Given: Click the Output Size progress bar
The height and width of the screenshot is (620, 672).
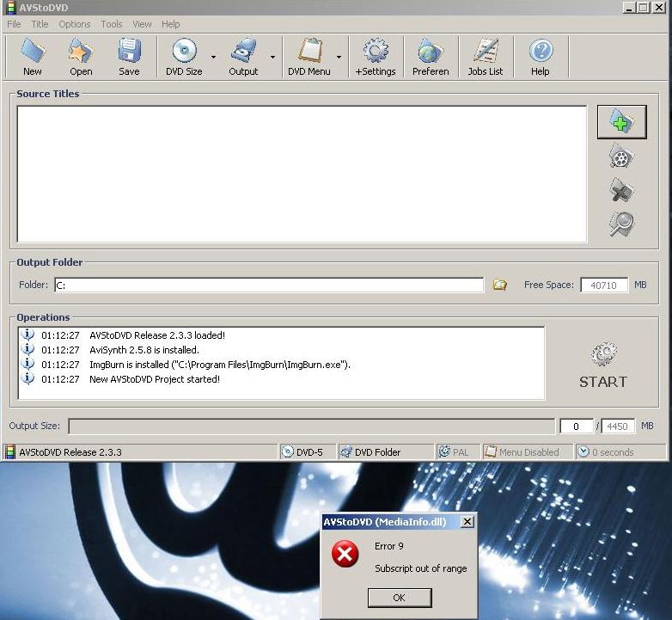Looking at the screenshot, I should (x=312, y=427).
